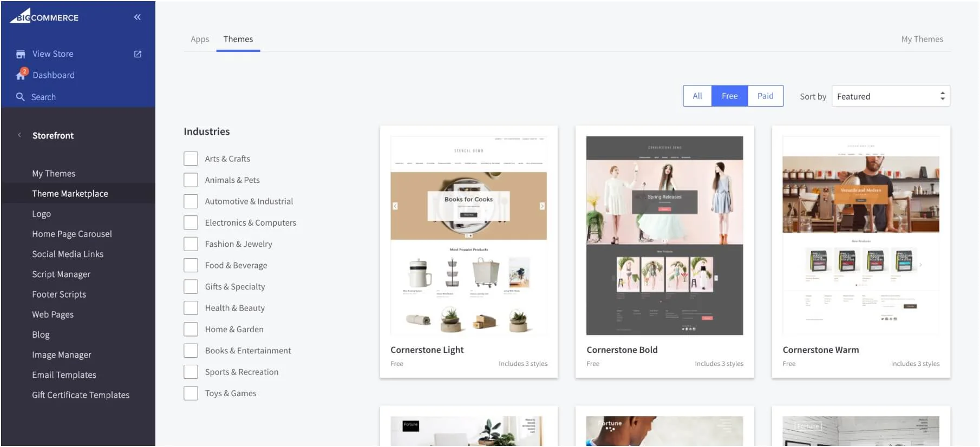Open Cornerstone Light theme preview

point(469,235)
